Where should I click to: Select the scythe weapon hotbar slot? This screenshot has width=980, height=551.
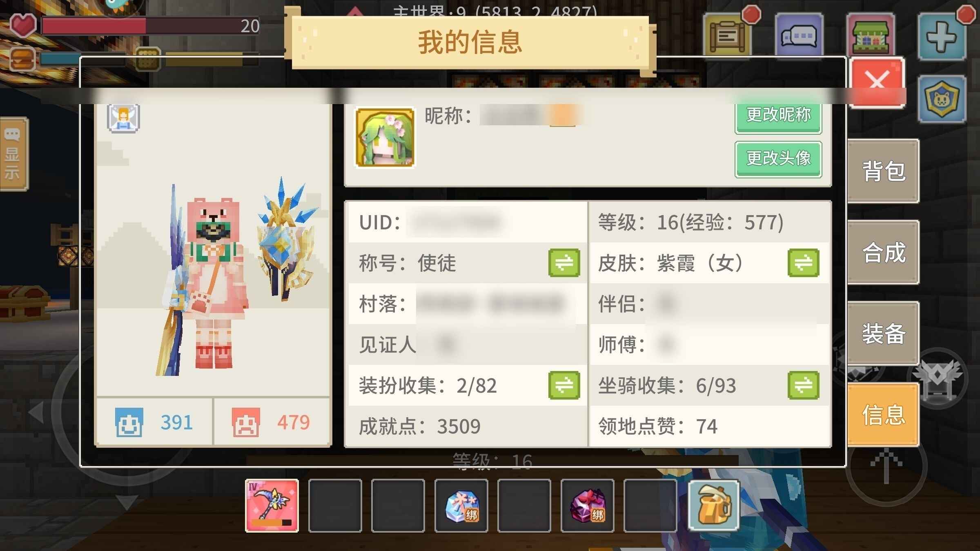tap(272, 506)
